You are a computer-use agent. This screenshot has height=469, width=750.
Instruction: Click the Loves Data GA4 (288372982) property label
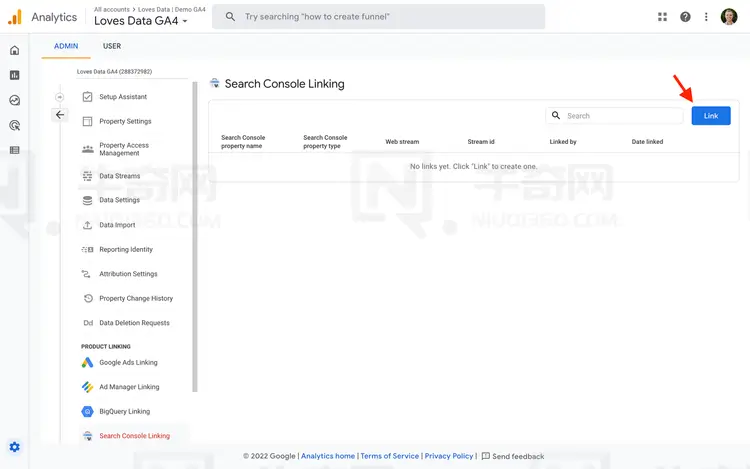point(114,72)
